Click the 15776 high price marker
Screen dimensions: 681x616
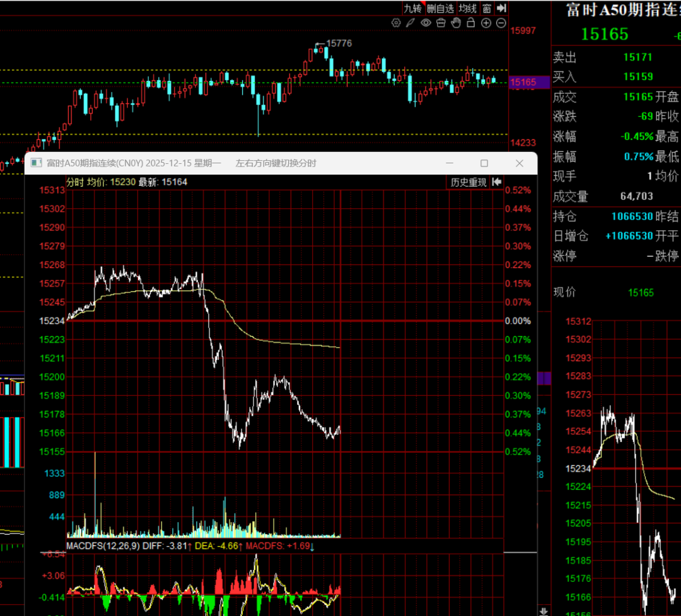tap(339, 43)
